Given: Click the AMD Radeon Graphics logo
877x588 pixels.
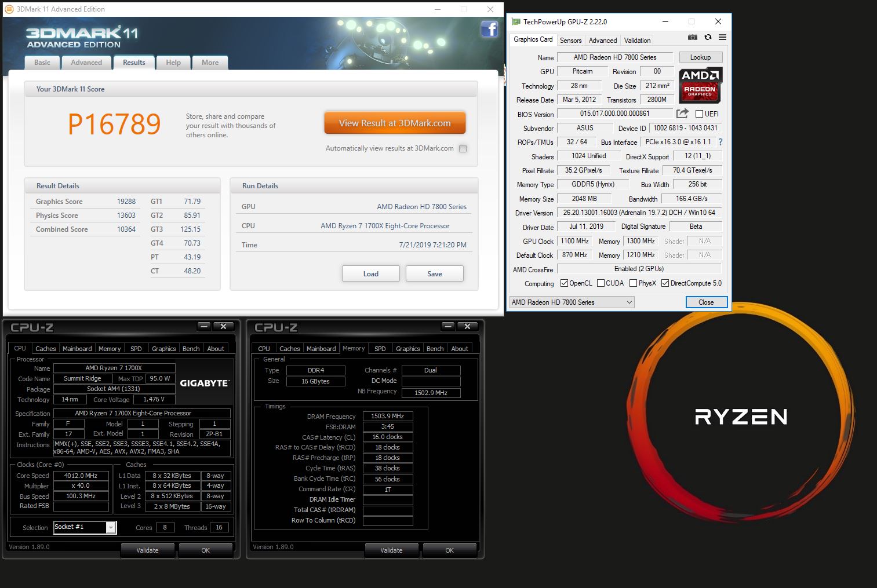Looking at the screenshot, I should [x=700, y=86].
